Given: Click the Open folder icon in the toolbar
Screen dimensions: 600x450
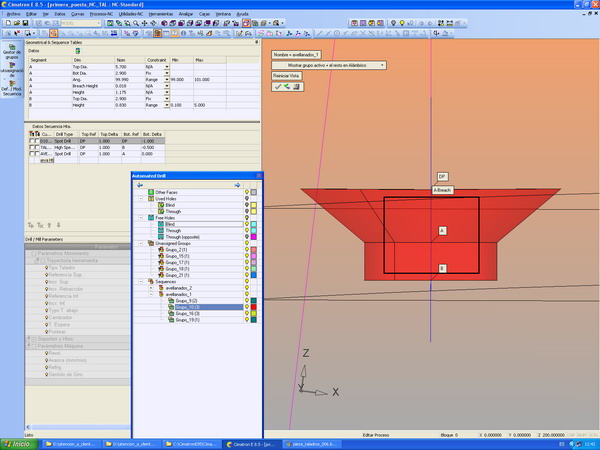Looking at the screenshot, I should tap(19, 22).
